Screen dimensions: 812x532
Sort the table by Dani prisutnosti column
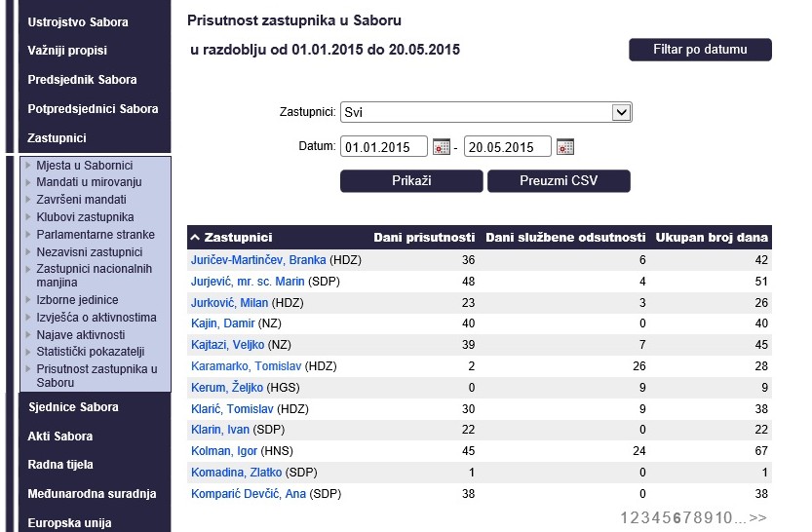point(424,238)
